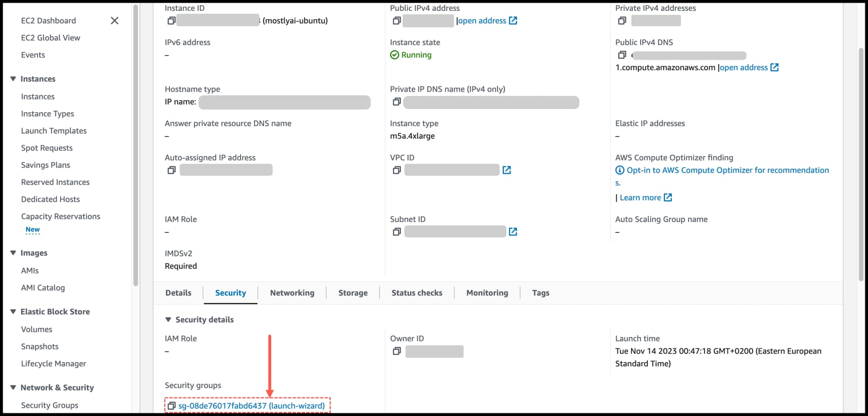The height and width of the screenshot is (416, 868).
Task: Close the EC2 Dashboard sidebar
Action: point(114,20)
